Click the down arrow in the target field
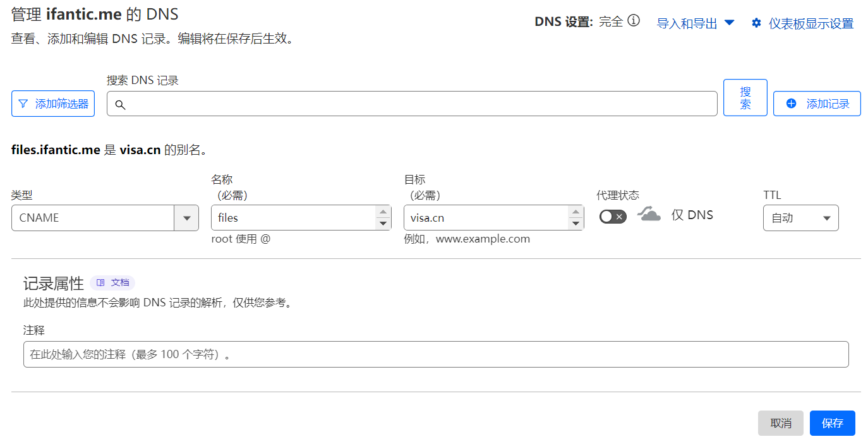Viewport: 868px width, 444px height. [576, 224]
